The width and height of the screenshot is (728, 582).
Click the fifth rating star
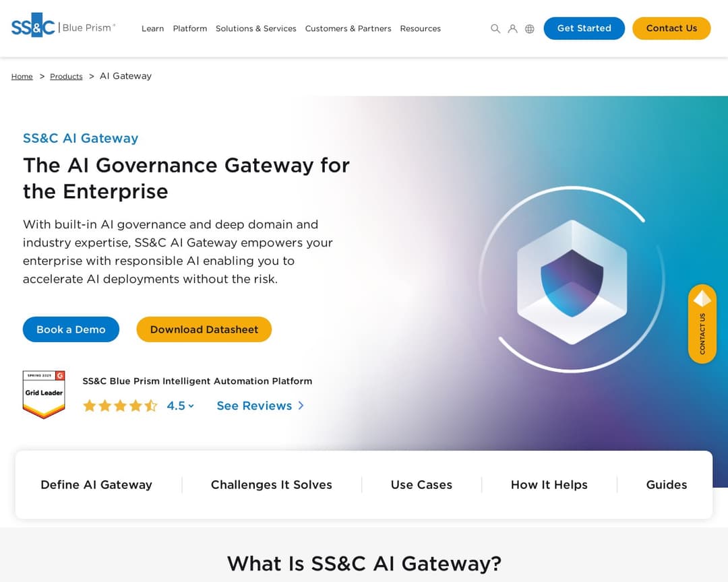pyautogui.click(x=151, y=406)
